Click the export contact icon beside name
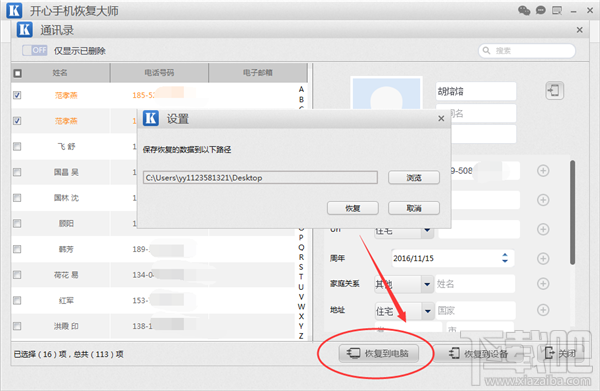The height and width of the screenshot is (391, 600). coord(554,91)
